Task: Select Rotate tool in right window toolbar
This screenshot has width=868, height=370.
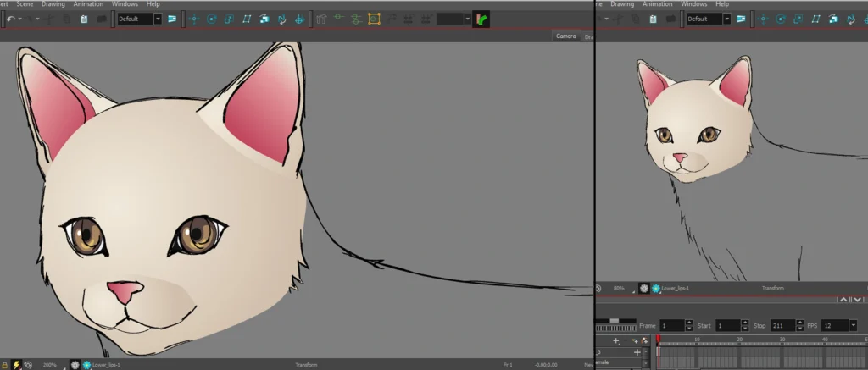Action: (x=781, y=19)
